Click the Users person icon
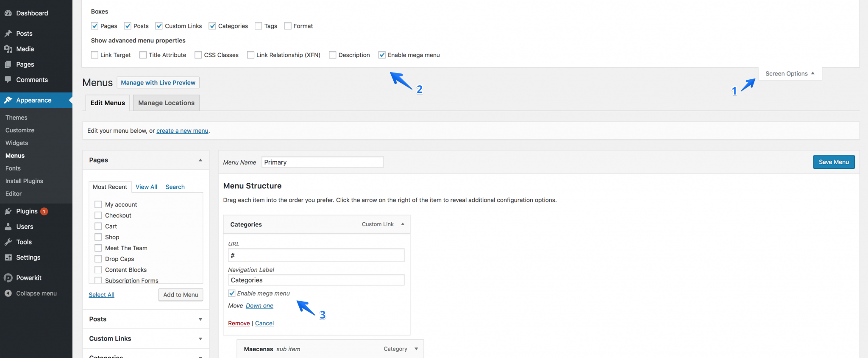The image size is (868, 358). click(8, 227)
